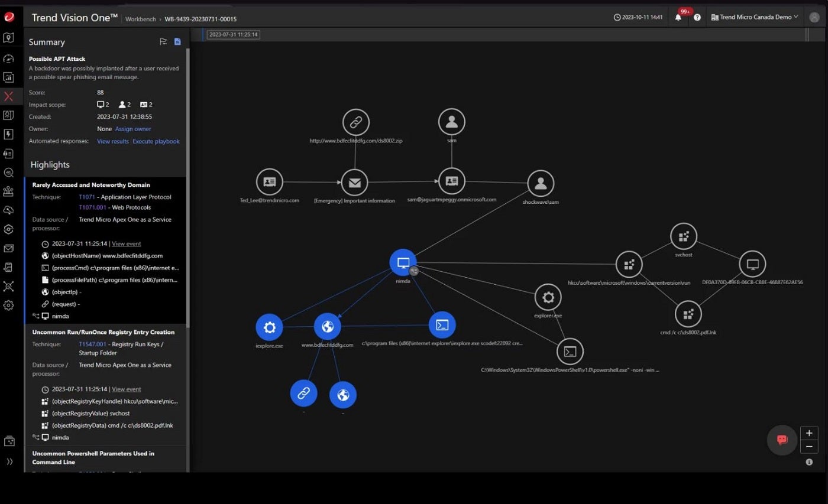The width and height of the screenshot is (828, 504).
Task: Open the lightning bolt Workflow sidebar icon
Action: pos(8,134)
